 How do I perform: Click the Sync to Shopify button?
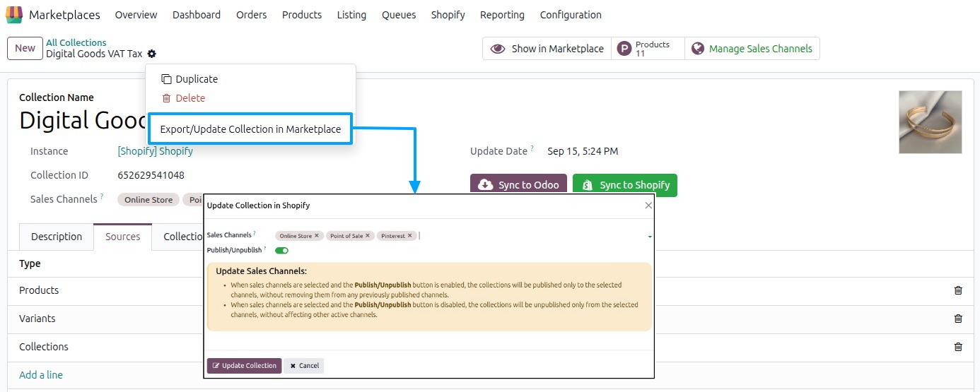(625, 185)
